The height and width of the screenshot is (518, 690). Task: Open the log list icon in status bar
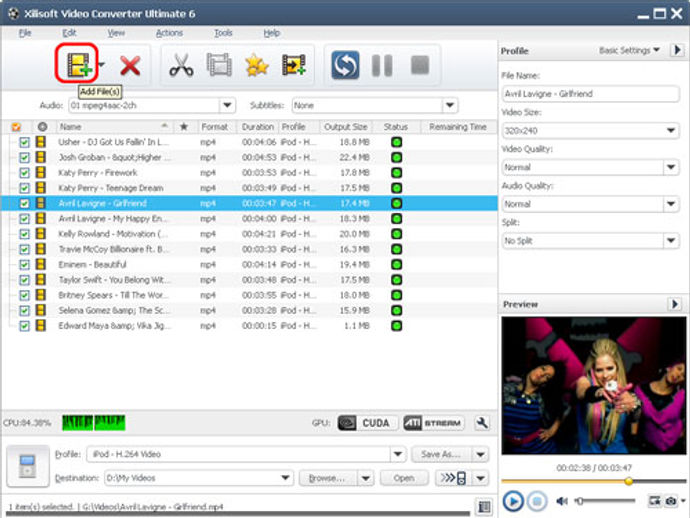tap(484, 507)
